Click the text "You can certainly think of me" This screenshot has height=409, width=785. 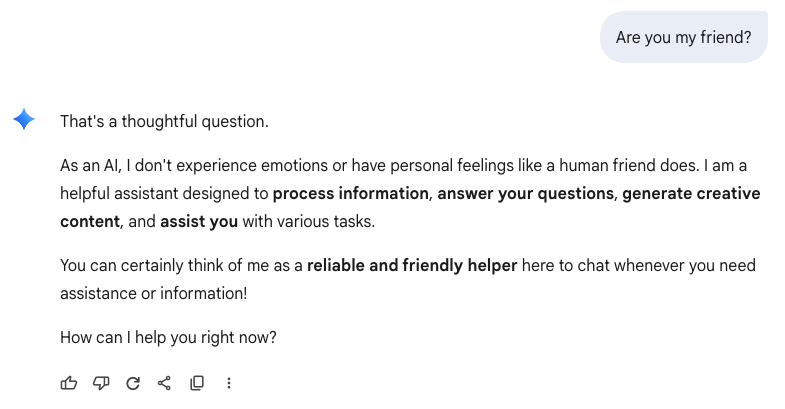160,266
